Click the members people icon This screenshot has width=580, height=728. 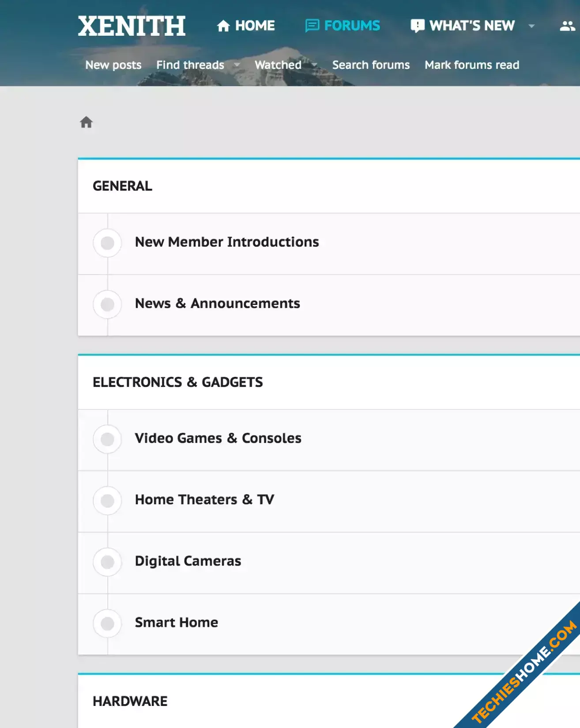pyautogui.click(x=567, y=26)
